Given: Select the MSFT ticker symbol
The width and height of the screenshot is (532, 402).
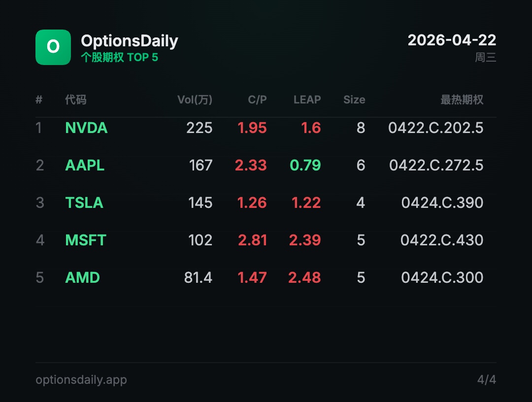Looking at the screenshot, I should pos(86,240).
